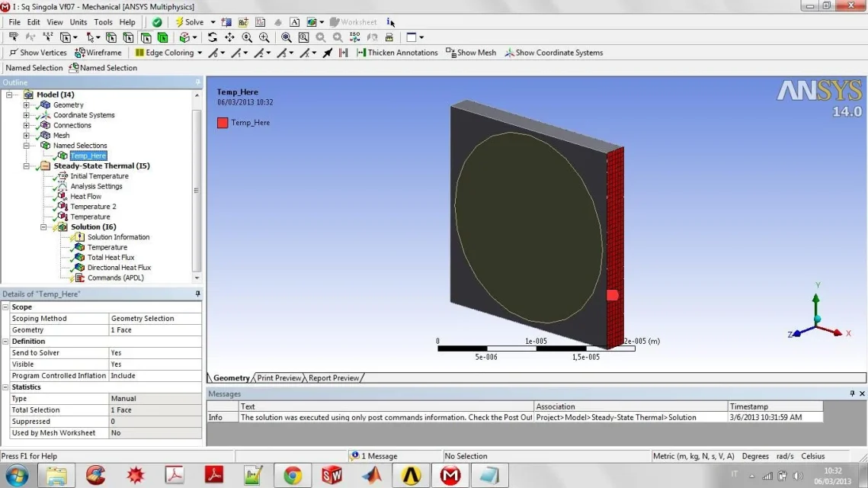This screenshot has height=488, width=868.
Task: Expand the Geometry tree node
Action: point(26,104)
